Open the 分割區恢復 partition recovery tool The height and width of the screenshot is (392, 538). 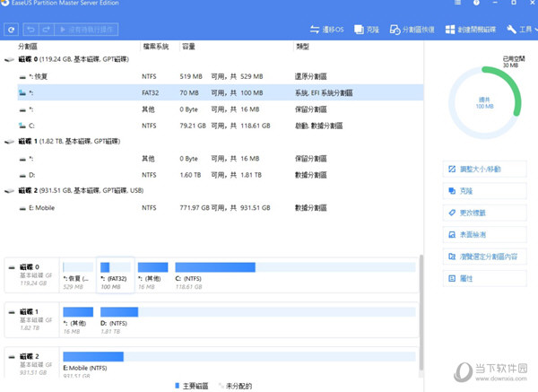[x=412, y=30]
